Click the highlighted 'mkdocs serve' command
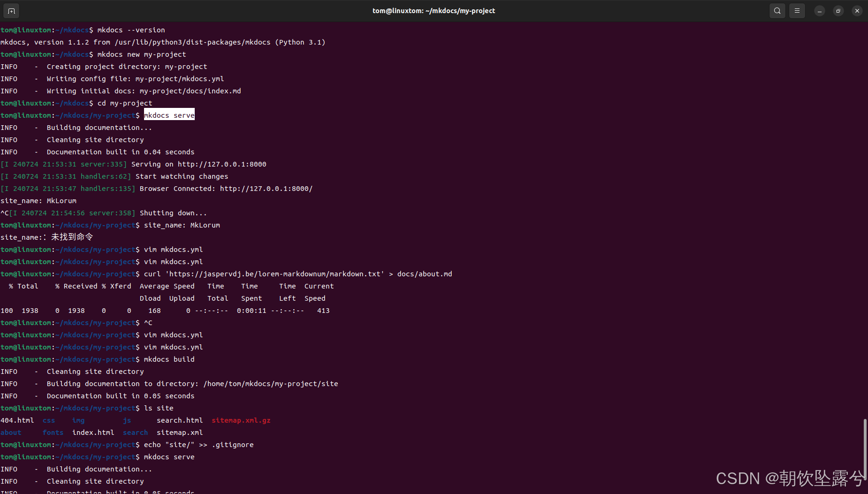The image size is (868, 494). click(x=169, y=115)
